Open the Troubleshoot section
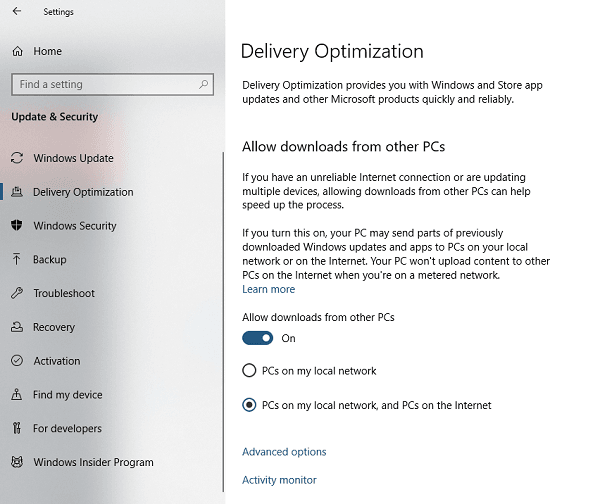The image size is (600, 504). click(x=64, y=293)
